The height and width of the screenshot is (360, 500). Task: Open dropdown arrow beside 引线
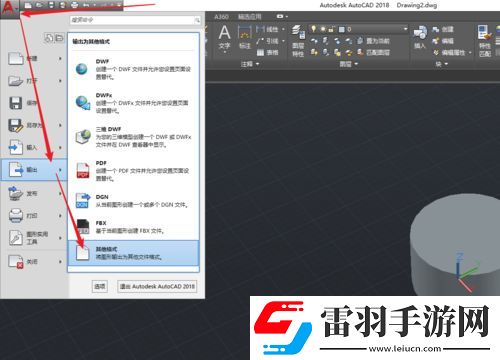283,41
